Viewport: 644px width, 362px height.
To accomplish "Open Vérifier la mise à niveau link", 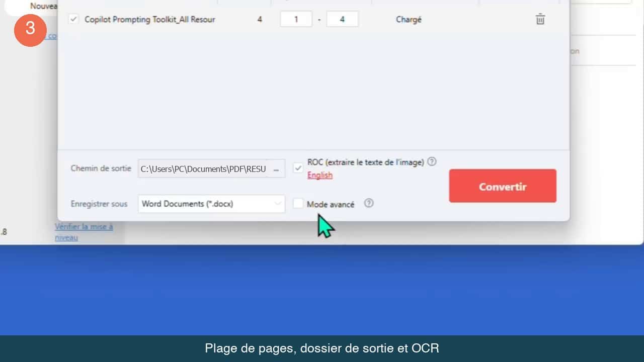I will [84, 232].
